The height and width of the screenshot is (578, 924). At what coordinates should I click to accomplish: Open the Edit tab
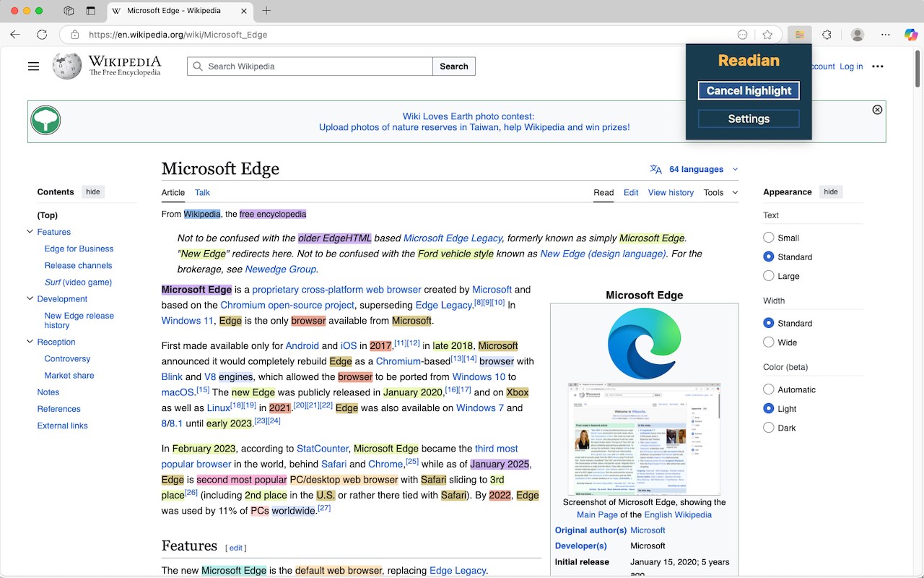click(x=631, y=192)
